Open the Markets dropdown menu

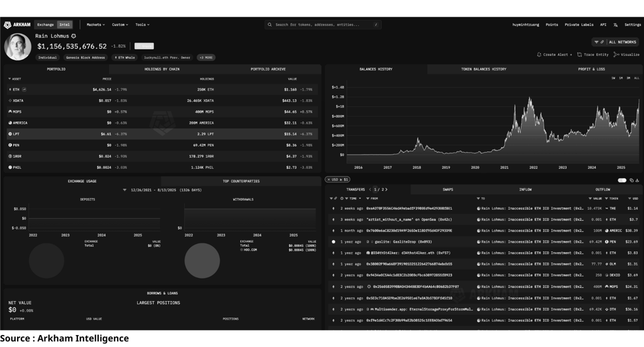(x=96, y=25)
